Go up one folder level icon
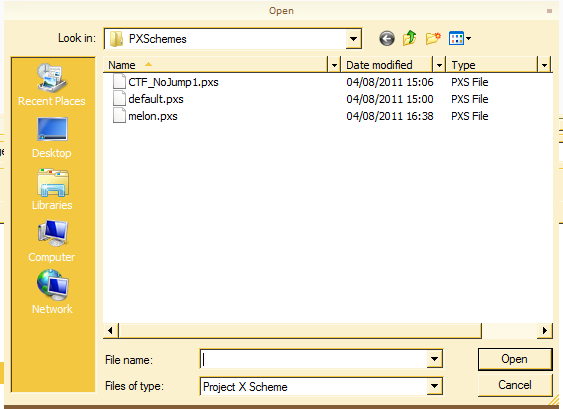This screenshot has height=409, width=563. 409,38
